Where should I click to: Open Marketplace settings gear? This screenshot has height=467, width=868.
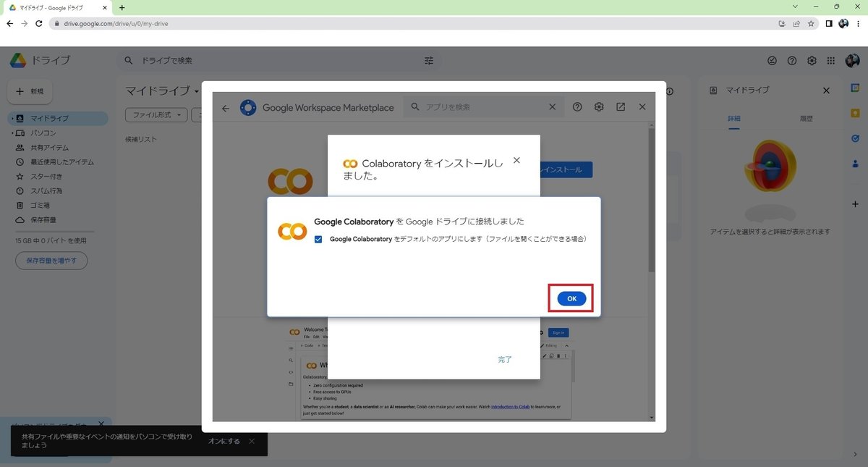pos(599,107)
